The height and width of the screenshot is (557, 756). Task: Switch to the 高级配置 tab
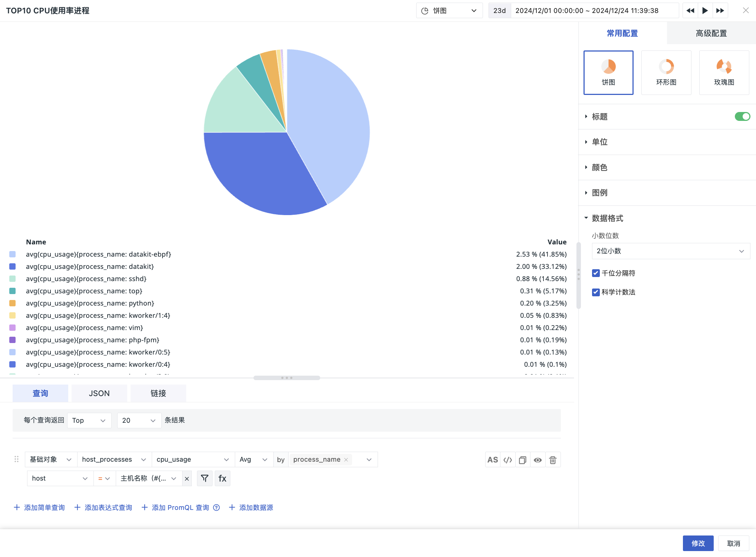pyautogui.click(x=711, y=33)
